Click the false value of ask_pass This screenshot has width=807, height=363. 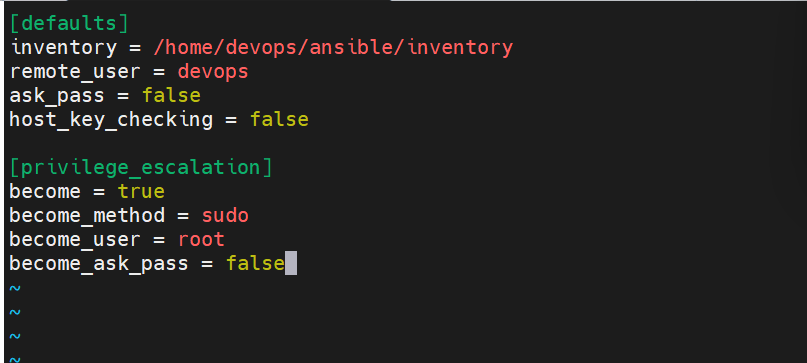click(x=171, y=95)
